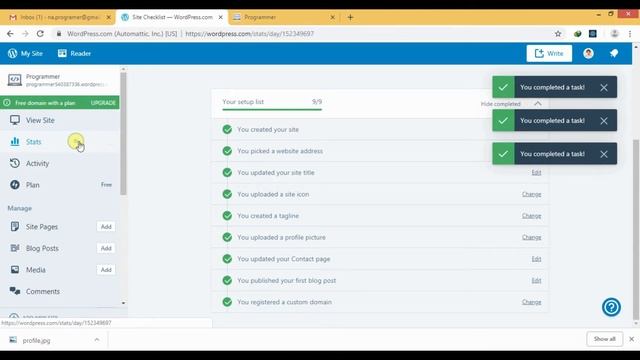Switch to the Programmer browser tab
The height and width of the screenshot is (360, 640).
284,17
